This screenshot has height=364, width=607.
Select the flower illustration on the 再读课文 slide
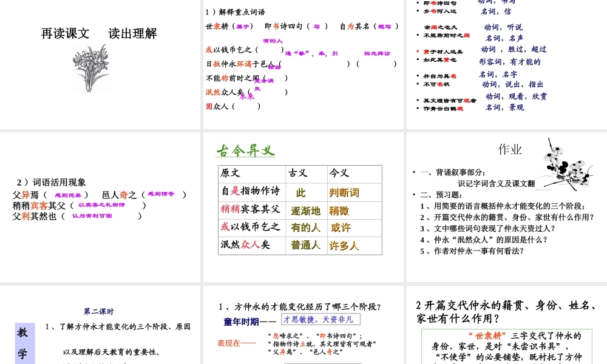pyautogui.click(x=92, y=68)
